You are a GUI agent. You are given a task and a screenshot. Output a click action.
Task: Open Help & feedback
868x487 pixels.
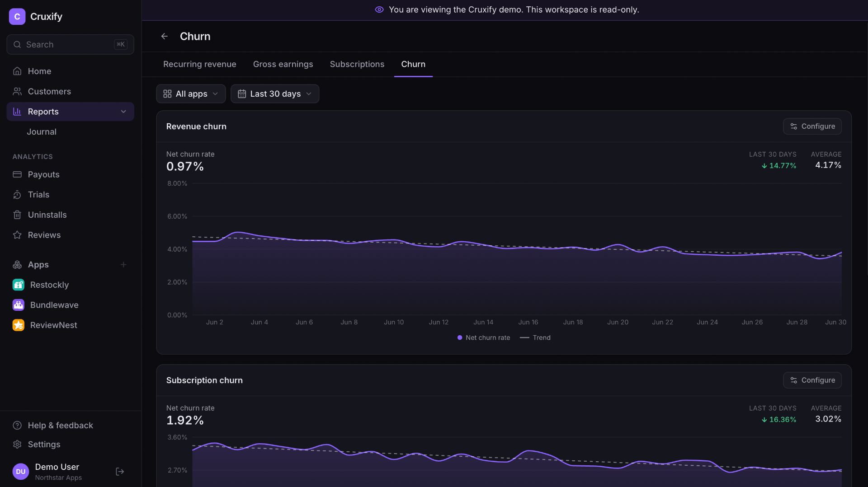(x=70, y=426)
